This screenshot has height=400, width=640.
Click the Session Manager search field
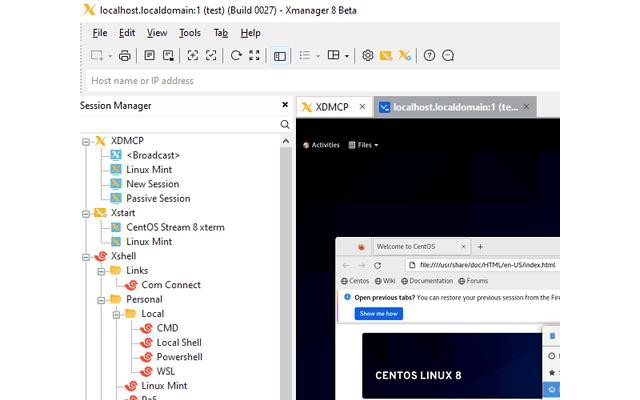(x=180, y=124)
